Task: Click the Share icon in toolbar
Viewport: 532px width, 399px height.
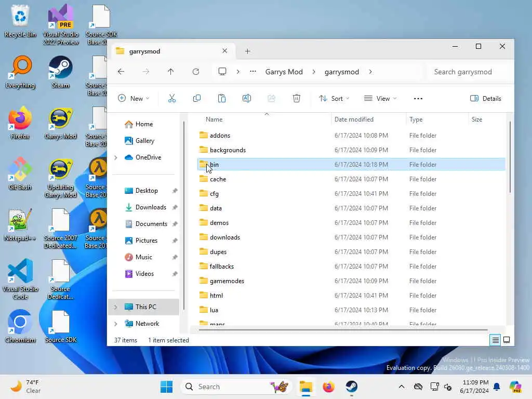Action: pos(271,98)
